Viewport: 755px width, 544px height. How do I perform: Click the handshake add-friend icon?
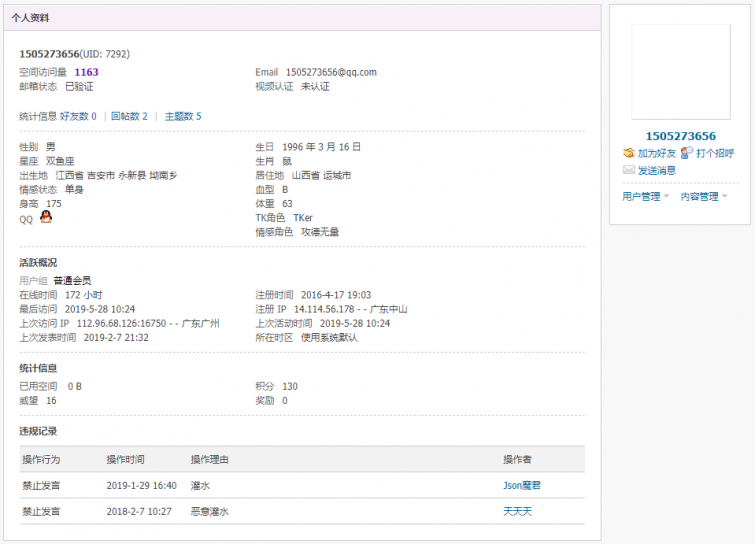tap(628, 153)
